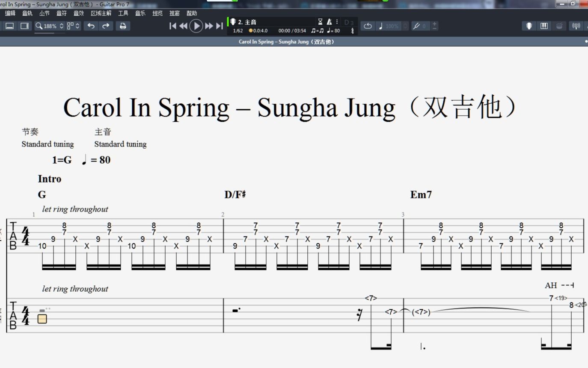This screenshot has width=588, height=368.
Task: Click the Em7 chord name
Action: coord(421,194)
